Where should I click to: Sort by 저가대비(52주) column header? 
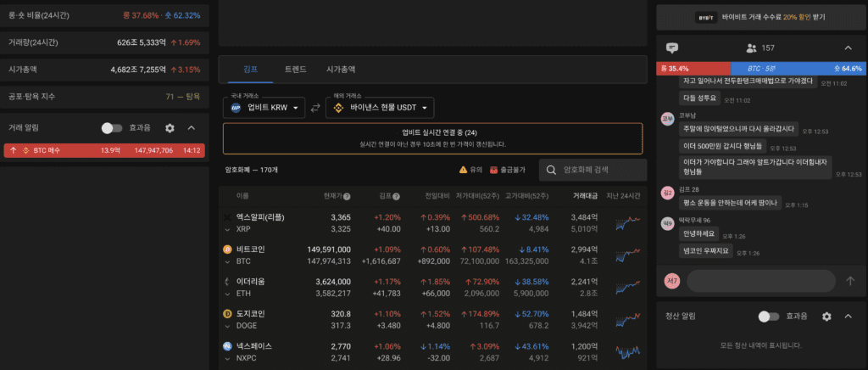[479, 196]
